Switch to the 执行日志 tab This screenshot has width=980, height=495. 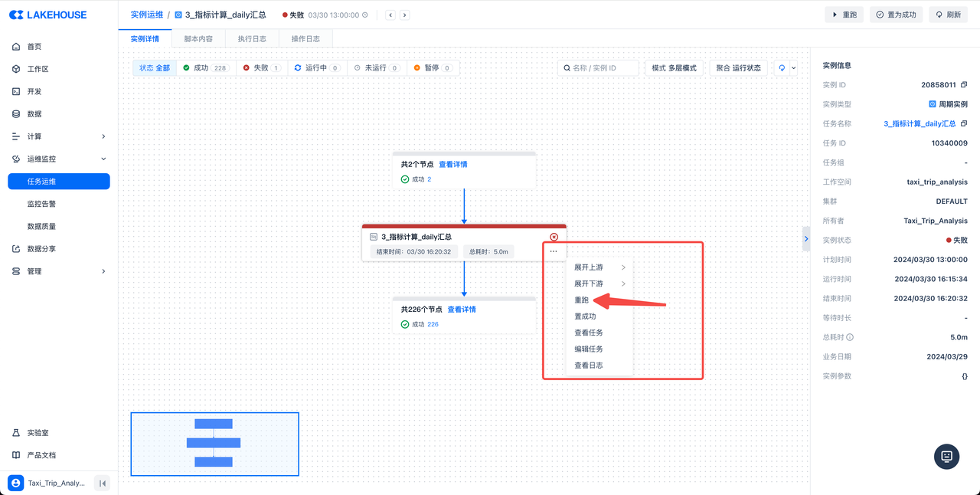click(x=252, y=38)
